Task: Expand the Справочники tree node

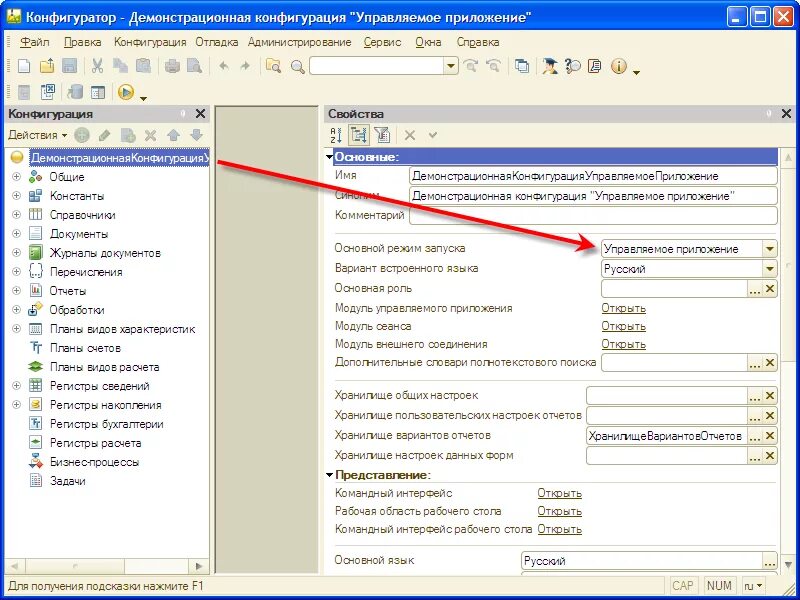Action: point(16,215)
